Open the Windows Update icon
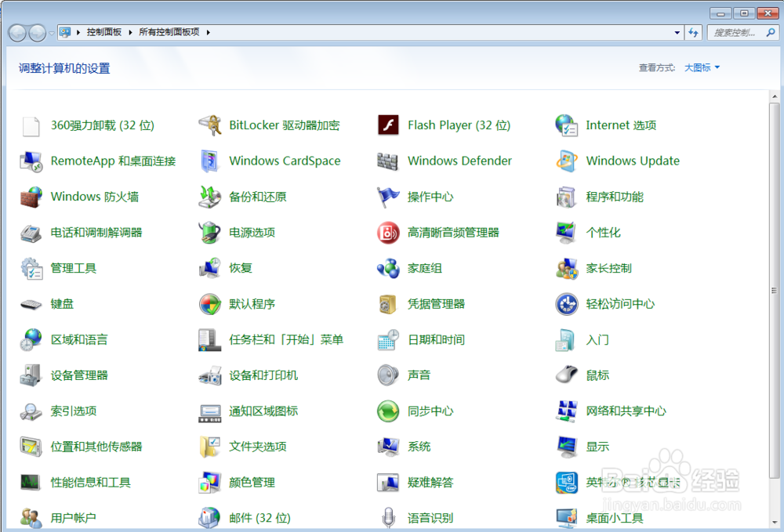 click(x=567, y=161)
